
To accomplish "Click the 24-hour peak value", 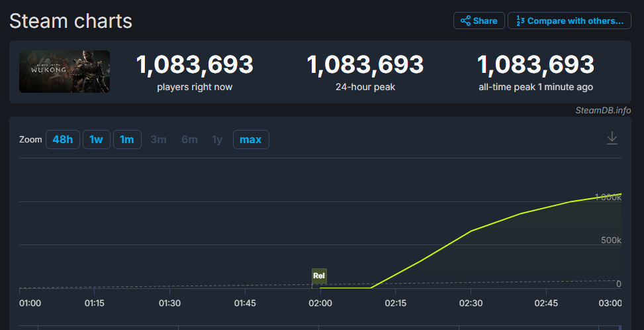I will [365, 65].
